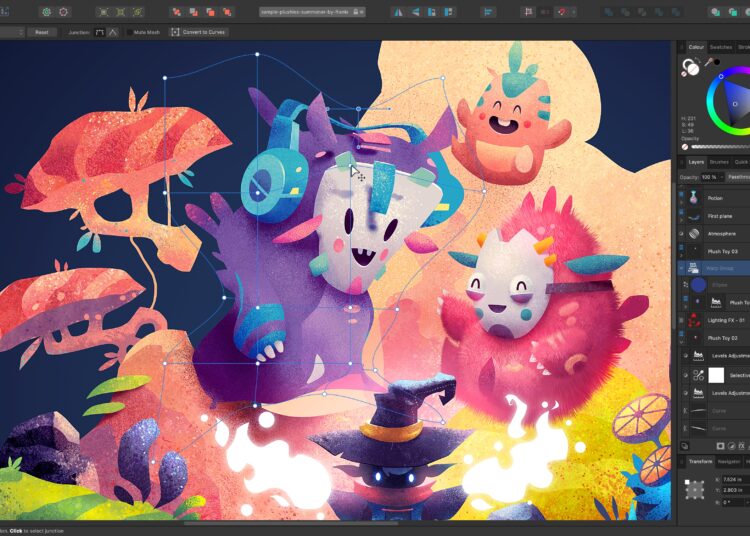Click the Rotate counterclockwise icon

click(x=431, y=12)
